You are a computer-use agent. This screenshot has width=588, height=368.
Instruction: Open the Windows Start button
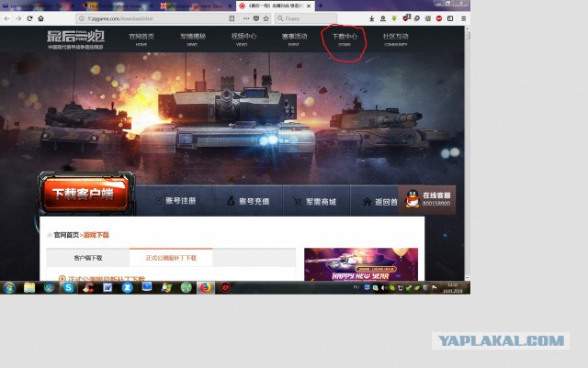[9, 288]
